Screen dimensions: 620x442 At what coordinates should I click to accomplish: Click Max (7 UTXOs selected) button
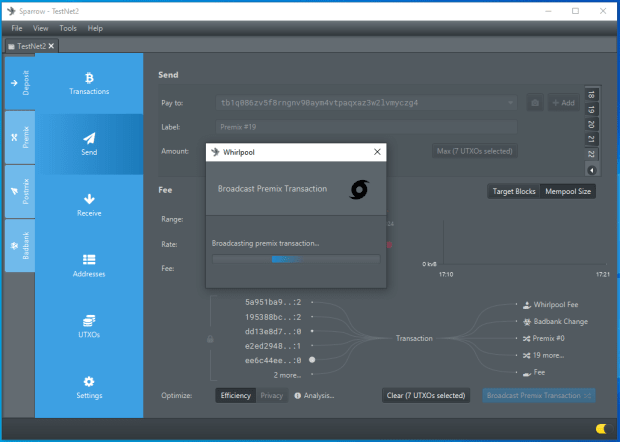tap(474, 151)
